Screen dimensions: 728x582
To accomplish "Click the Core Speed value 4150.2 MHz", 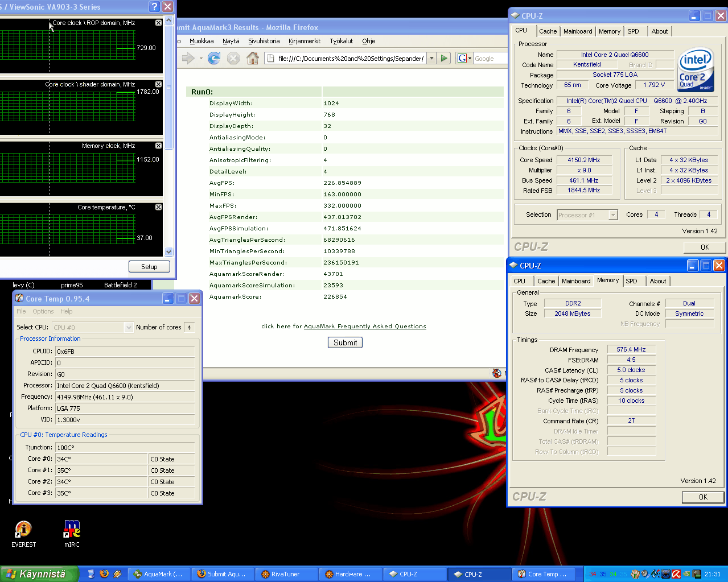I will 584,160.
